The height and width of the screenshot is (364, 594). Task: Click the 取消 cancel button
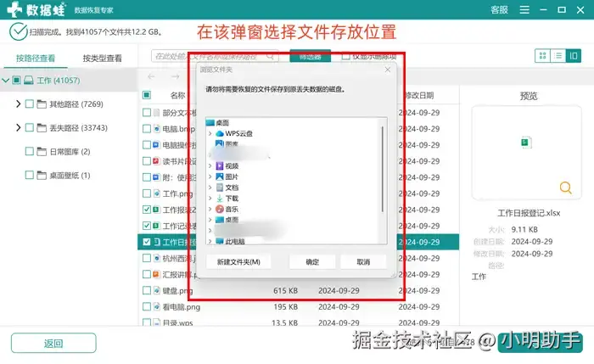(x=363, y=261)
